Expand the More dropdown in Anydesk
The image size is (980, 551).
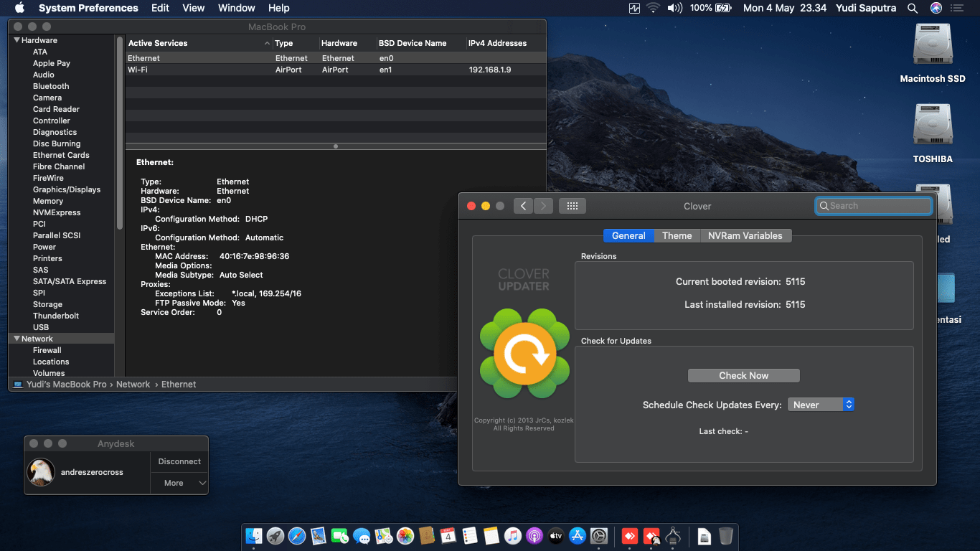pos(179,483)
